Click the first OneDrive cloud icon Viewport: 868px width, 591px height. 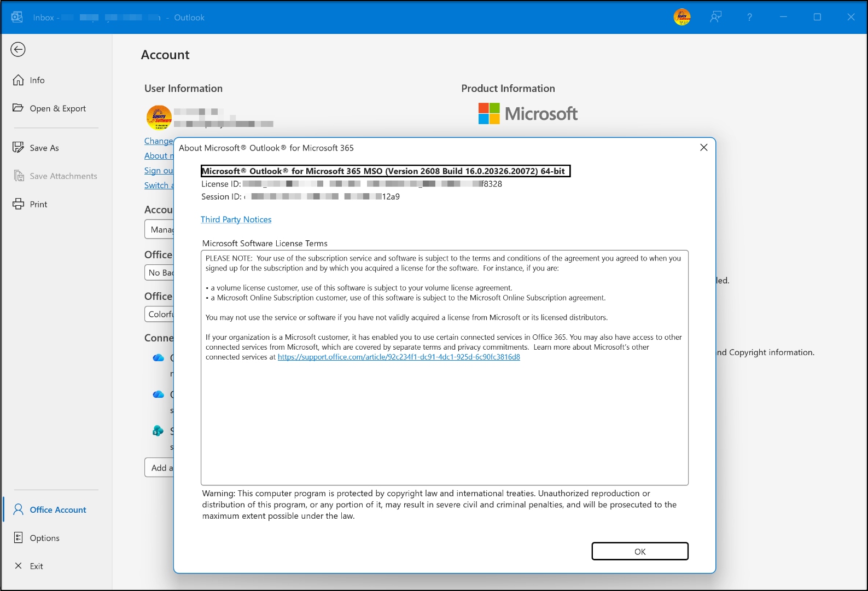coord(158,357)
